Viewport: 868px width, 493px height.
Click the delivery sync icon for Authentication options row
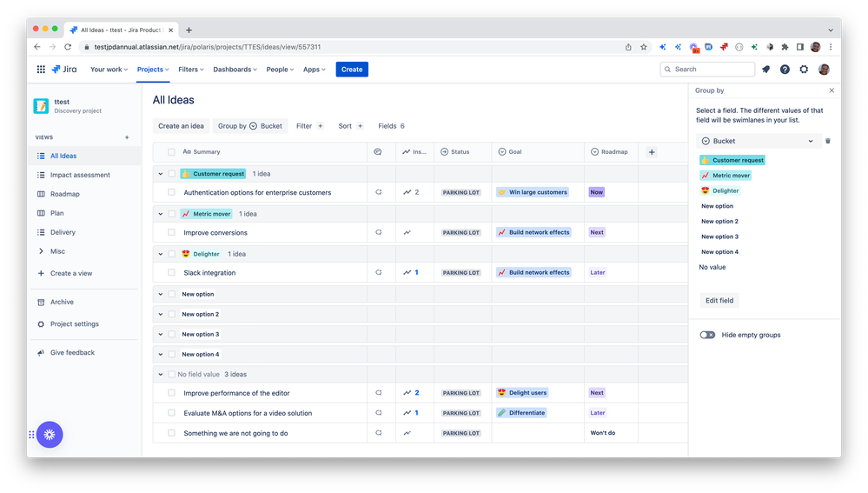click(x=379, y=192)
